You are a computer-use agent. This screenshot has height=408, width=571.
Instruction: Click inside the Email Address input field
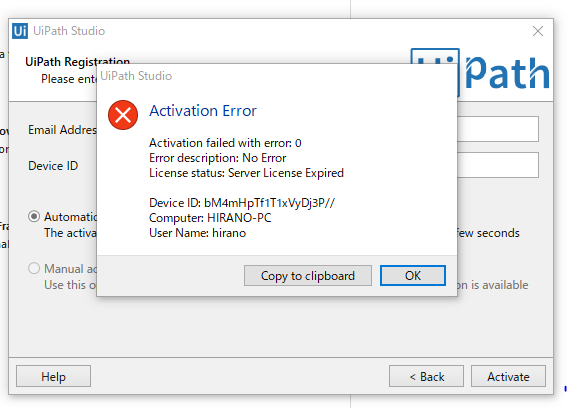(497, 129)
